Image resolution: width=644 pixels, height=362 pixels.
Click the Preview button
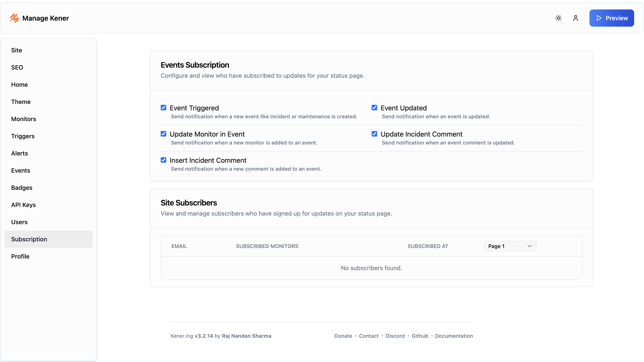[612, 18]
